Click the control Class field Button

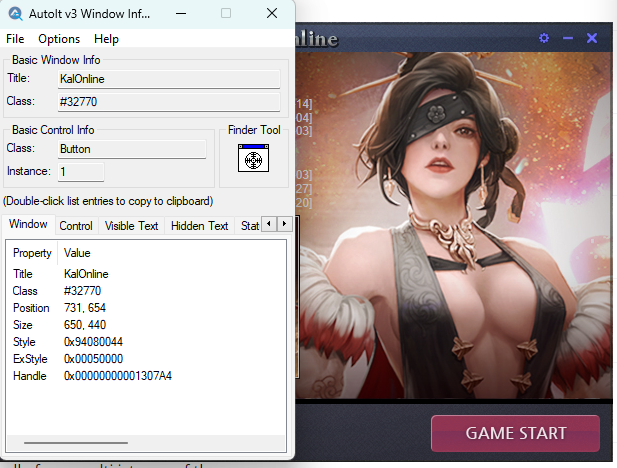point(132,149)
